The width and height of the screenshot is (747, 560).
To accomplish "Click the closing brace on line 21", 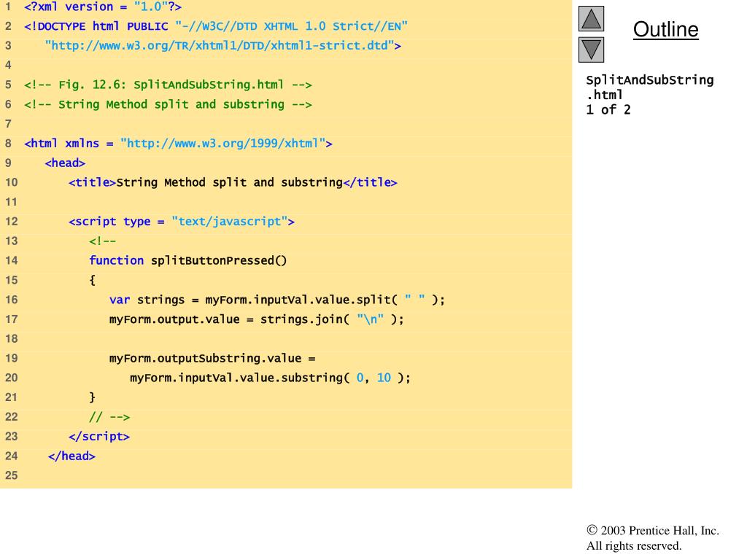I will (x=93, y=397).
